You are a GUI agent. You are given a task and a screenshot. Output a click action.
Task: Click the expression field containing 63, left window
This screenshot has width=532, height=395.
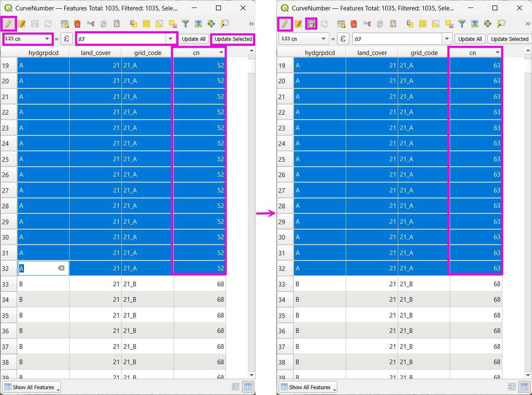(121, 39)
